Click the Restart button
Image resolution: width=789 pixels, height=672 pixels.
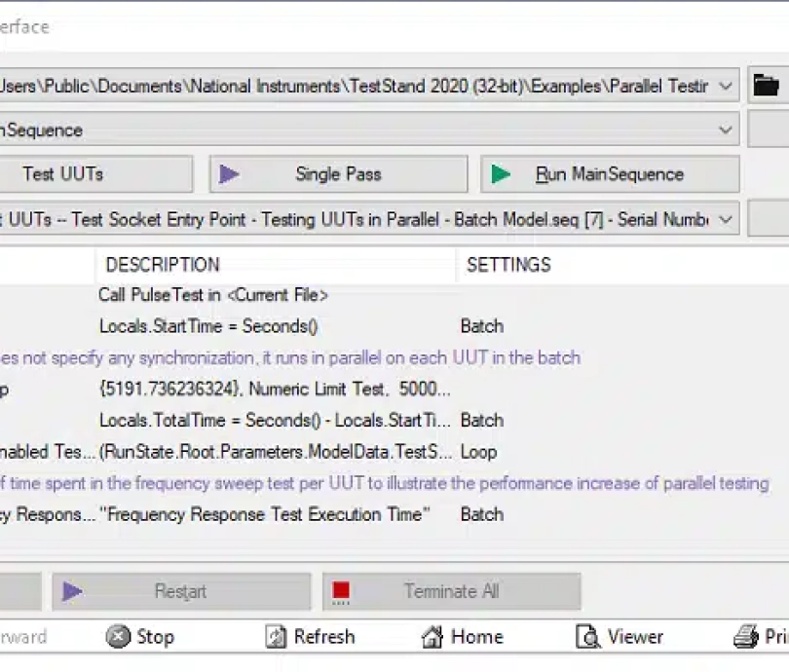180,591
